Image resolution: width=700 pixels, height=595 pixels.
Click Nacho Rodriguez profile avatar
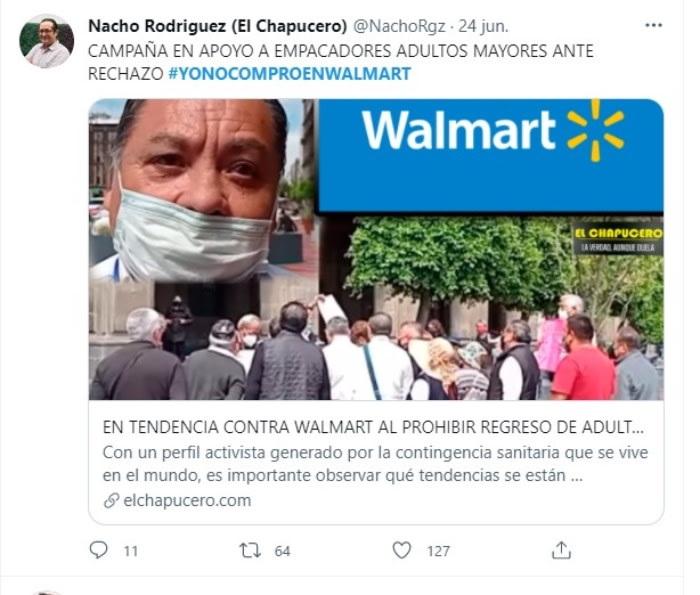pyautogui.click(x=46, y=41)
